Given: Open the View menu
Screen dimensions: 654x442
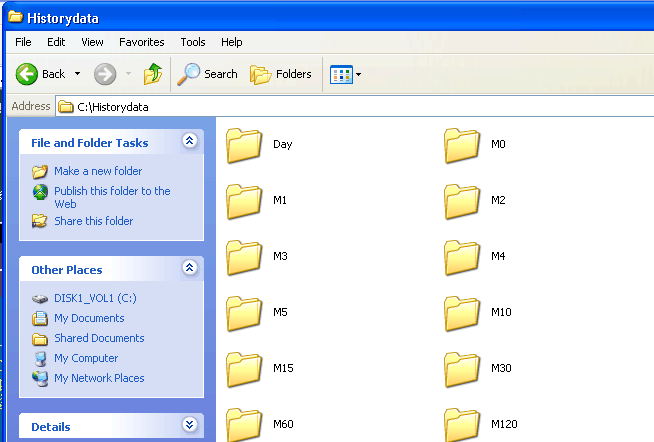Looking at the screenshot, I should click(92, 42).
